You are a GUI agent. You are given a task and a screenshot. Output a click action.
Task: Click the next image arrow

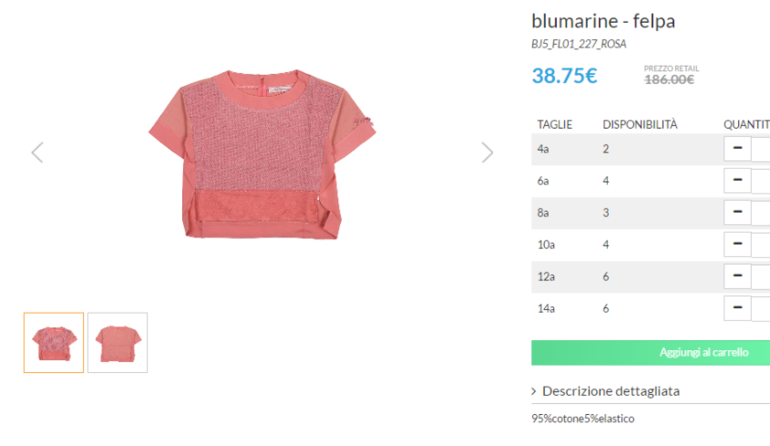pos(487,152)
